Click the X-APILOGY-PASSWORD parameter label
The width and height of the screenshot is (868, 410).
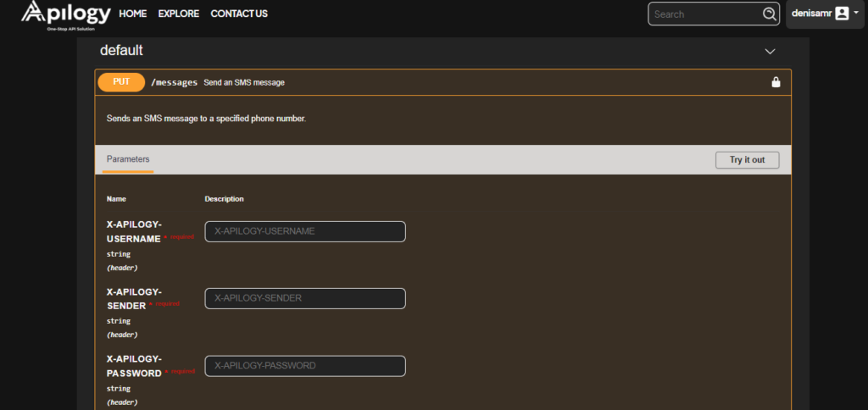pos(134,366)
